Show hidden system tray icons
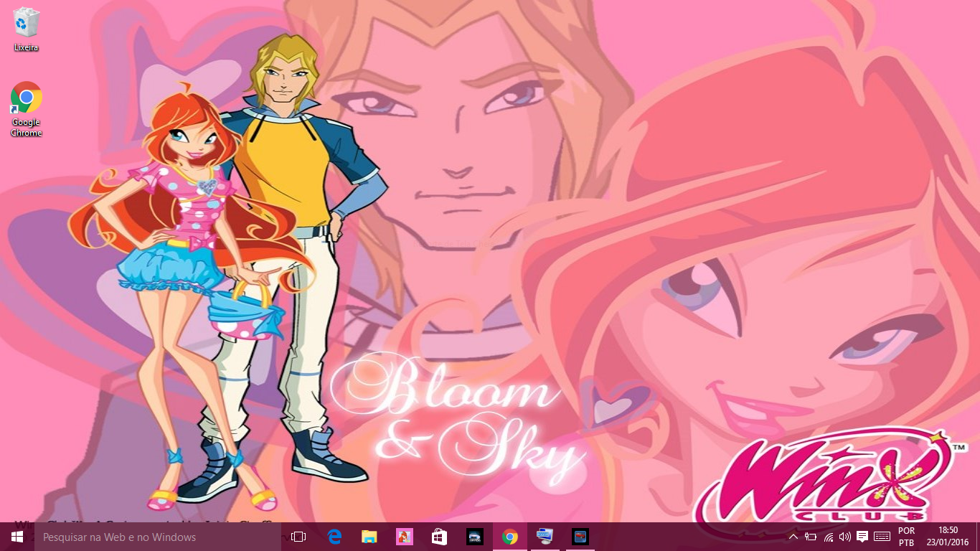 [x=793, y=537]
